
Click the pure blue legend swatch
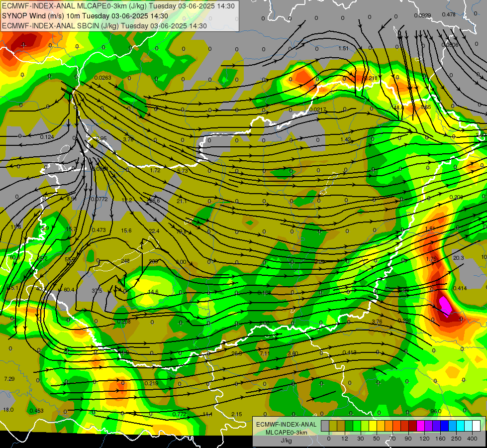tap(444, 426)
